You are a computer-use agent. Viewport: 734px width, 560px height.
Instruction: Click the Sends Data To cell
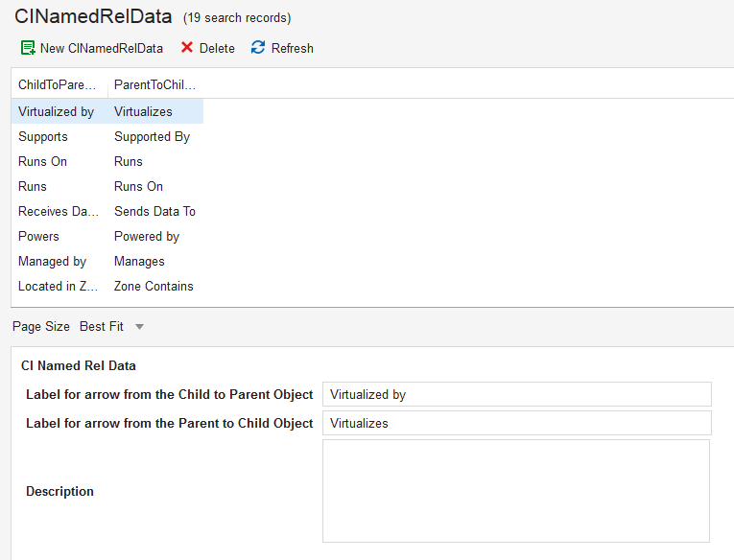tap(154, 211)
